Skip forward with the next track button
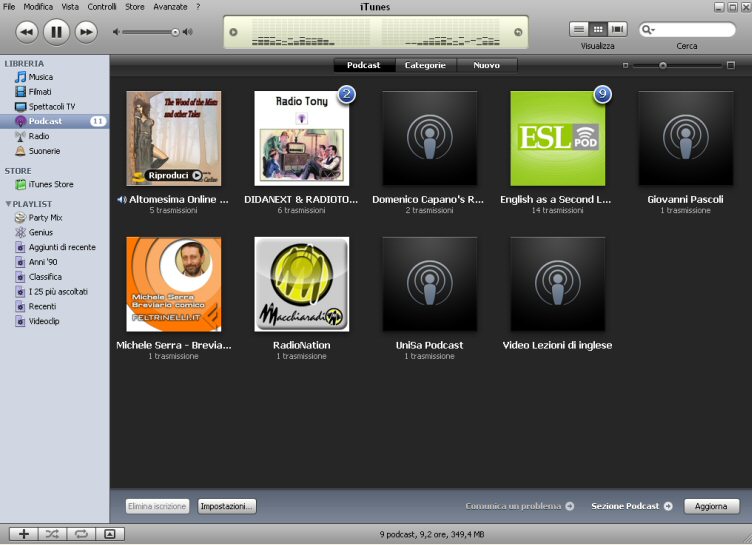 pos(86,32)
